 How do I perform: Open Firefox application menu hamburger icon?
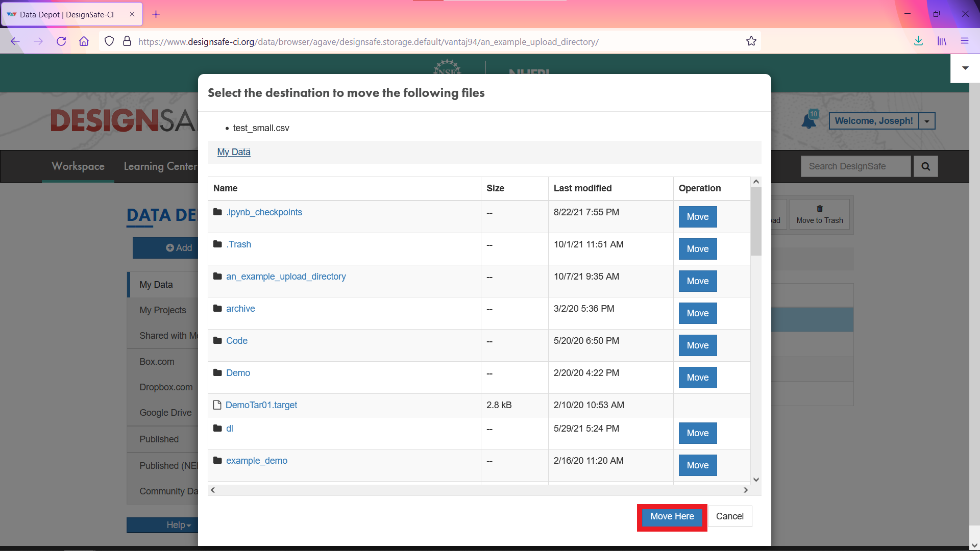(x=964, y=41)
